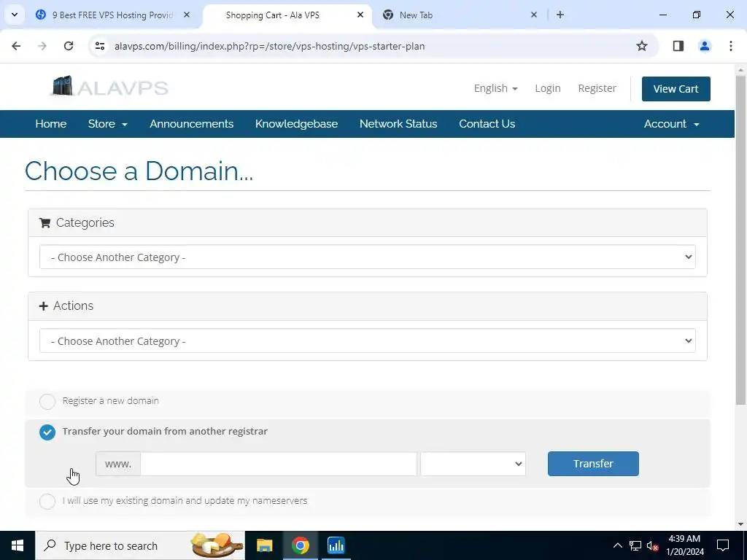Open the domain extension dropdown
Viewport: 747px width, 560px height.
point(473,464)
